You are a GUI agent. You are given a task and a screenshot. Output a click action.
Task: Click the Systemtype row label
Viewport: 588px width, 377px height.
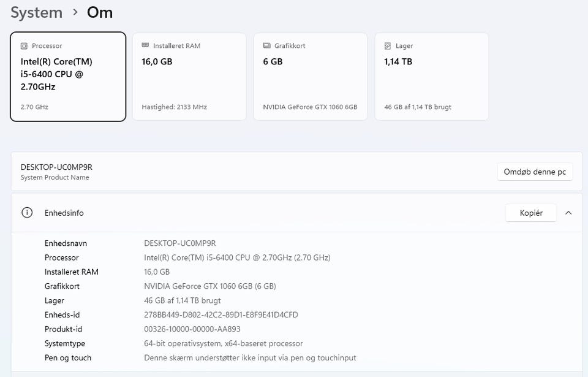65,343
